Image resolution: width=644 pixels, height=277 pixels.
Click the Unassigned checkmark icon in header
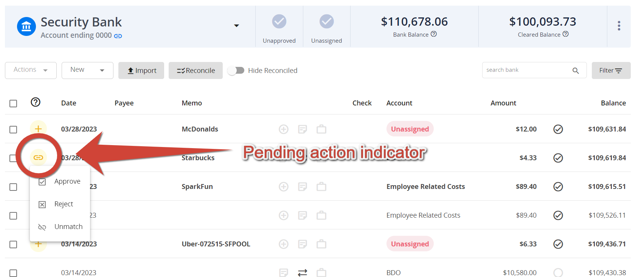(x=326, y=21)
